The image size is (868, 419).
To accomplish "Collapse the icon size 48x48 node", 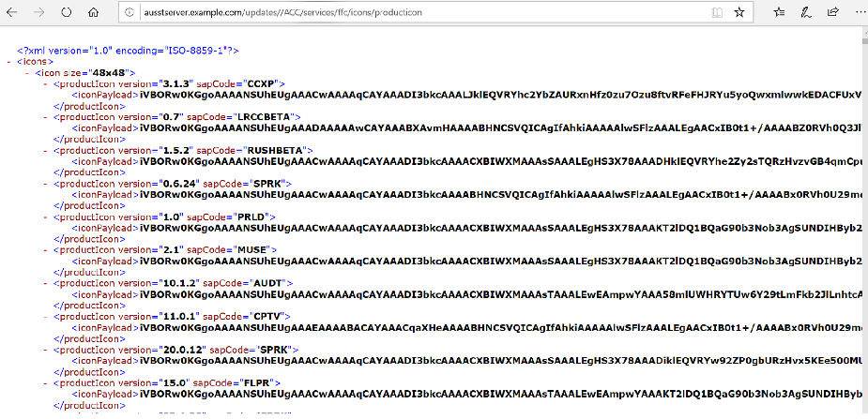I will 27,73.
